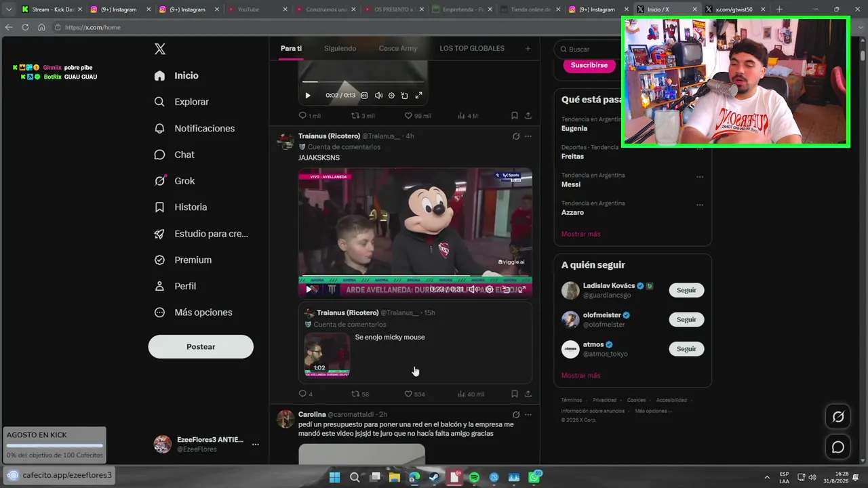Open options for the Azzaro trend
868x488 pixels.
click(x=700, y=204)
